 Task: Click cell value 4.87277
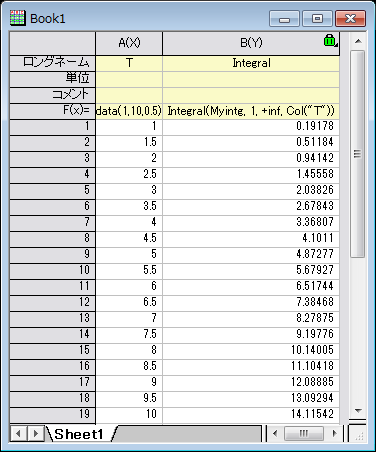coord(251,255)
